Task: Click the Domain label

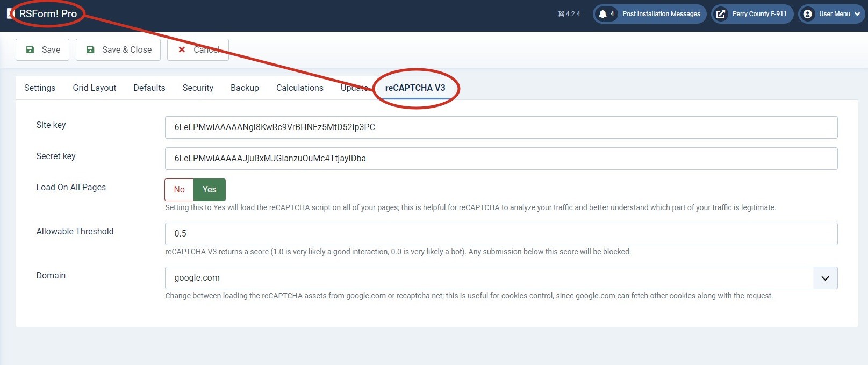Action: point(51,275)
